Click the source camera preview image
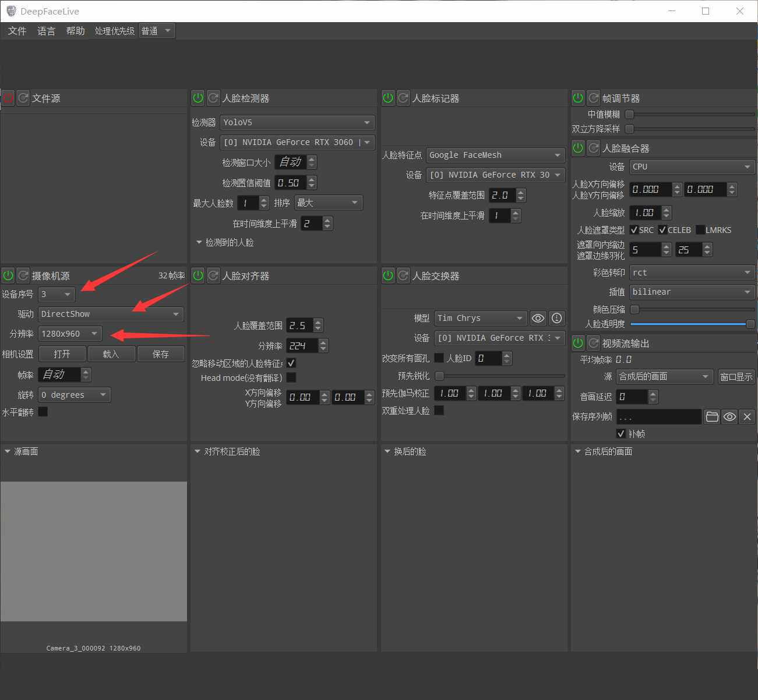The height and width of the screenshot is (700, 758). pyautogui.click(x=94, y=551)
